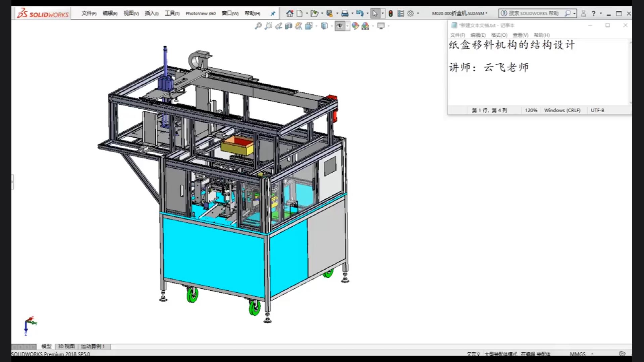Undo the last action
This screenshot has width=644, height=362.
click(360, 13)
